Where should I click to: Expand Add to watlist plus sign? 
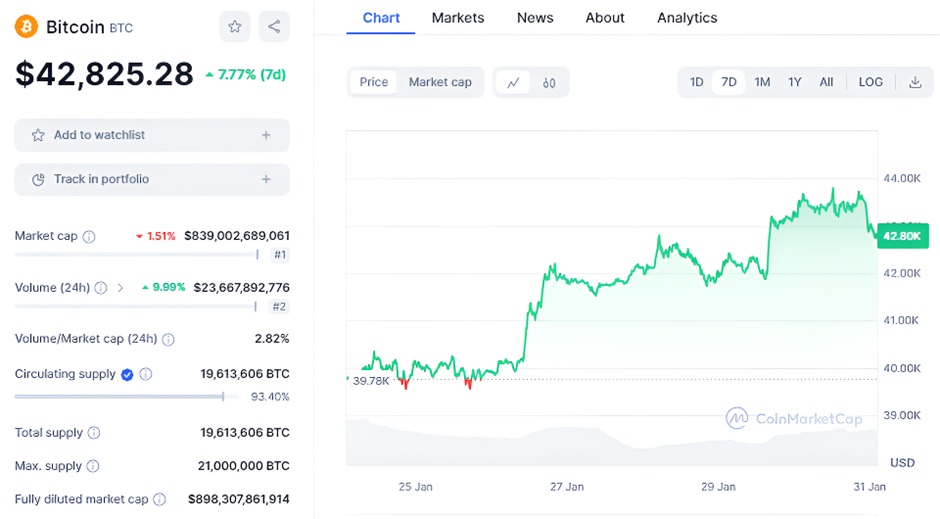[x=266, y=135]
